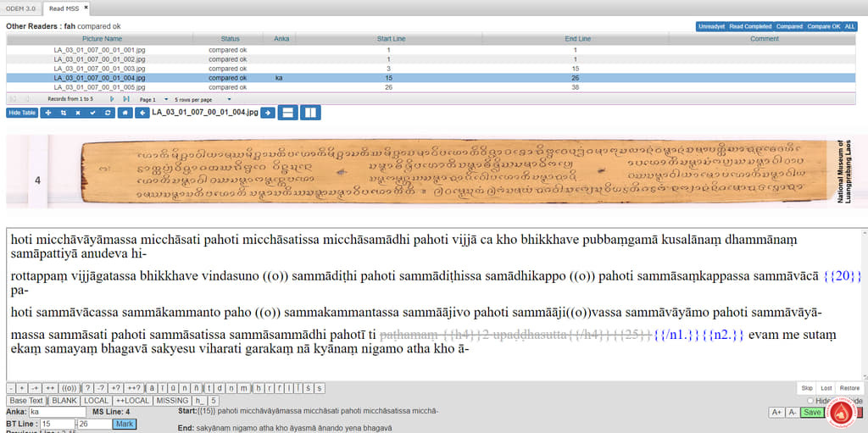Click the Mark button
Screen dimensions: 868x433
[x=125, y=424]
